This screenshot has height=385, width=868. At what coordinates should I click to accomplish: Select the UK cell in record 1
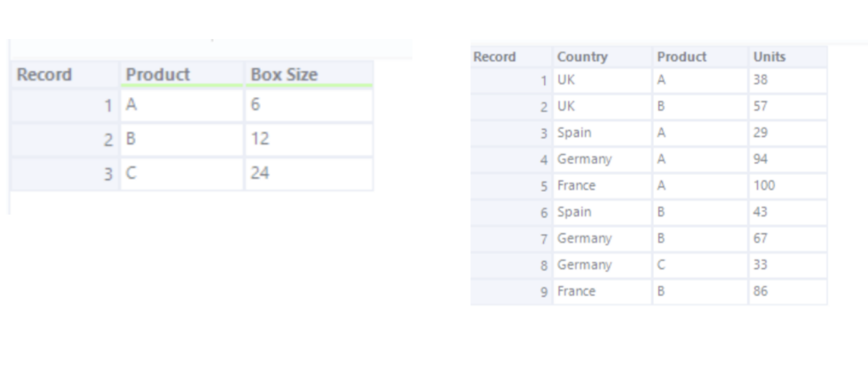click(x=603, y=80)
